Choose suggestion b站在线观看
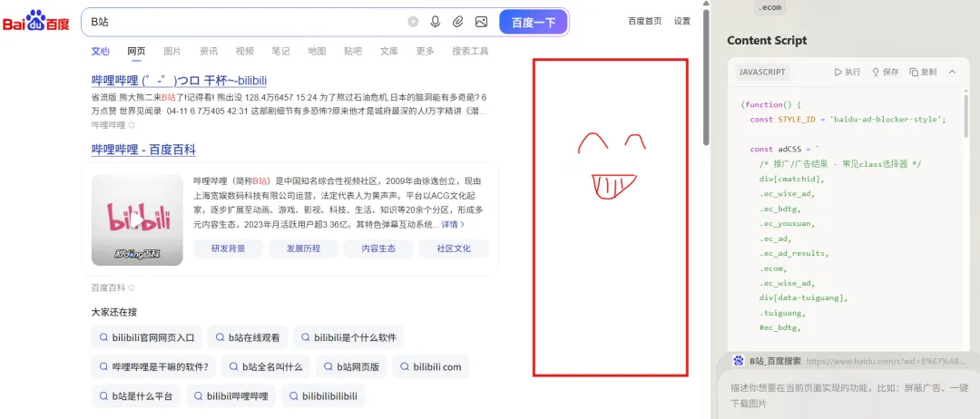This screenshot has width=980, height=419. coord(248,337)
